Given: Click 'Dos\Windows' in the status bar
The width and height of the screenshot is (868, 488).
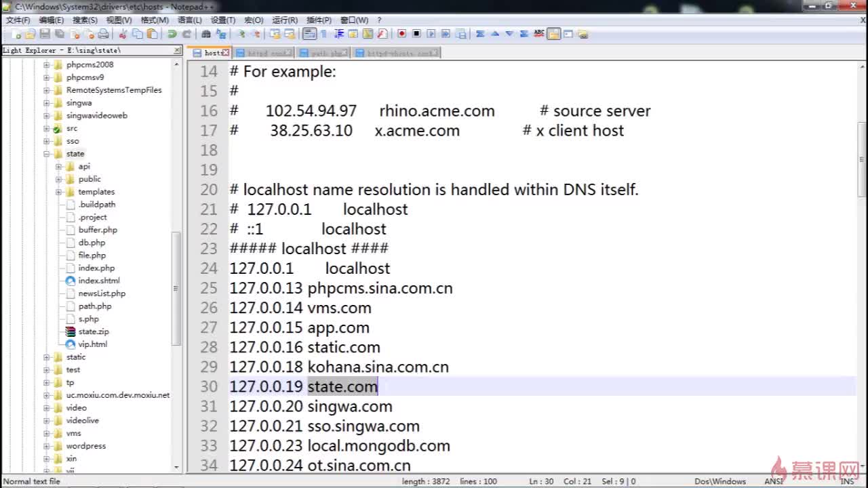Looking at the screenshot, I should [x=720, y=481].
